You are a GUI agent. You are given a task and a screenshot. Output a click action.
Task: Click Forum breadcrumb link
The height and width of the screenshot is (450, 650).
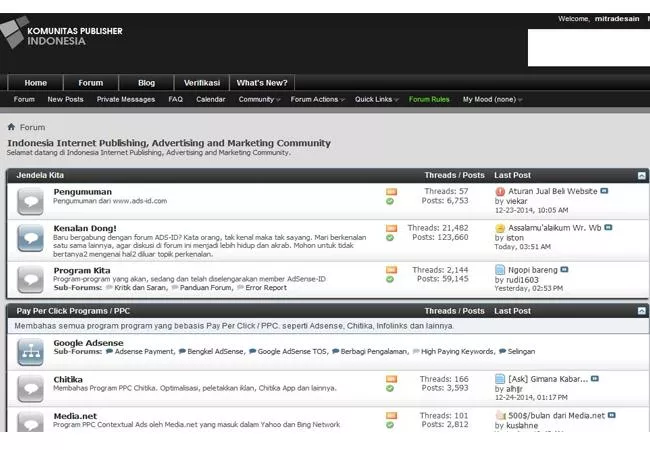tap(32, 127)
